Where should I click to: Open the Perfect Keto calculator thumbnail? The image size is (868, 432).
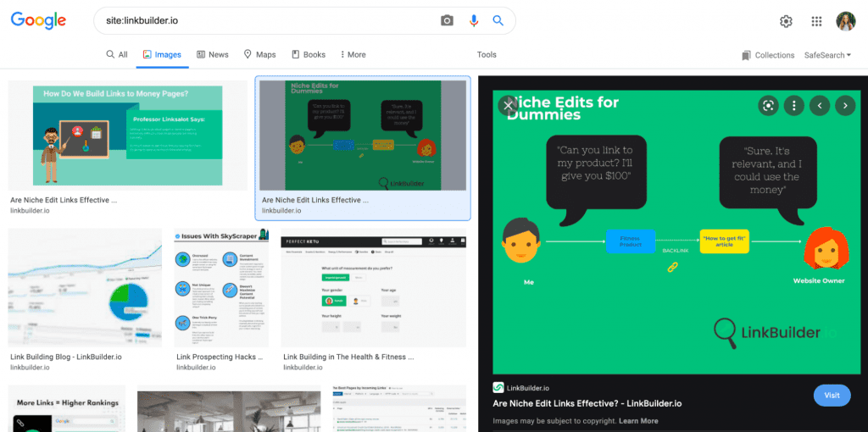point(374,288)
